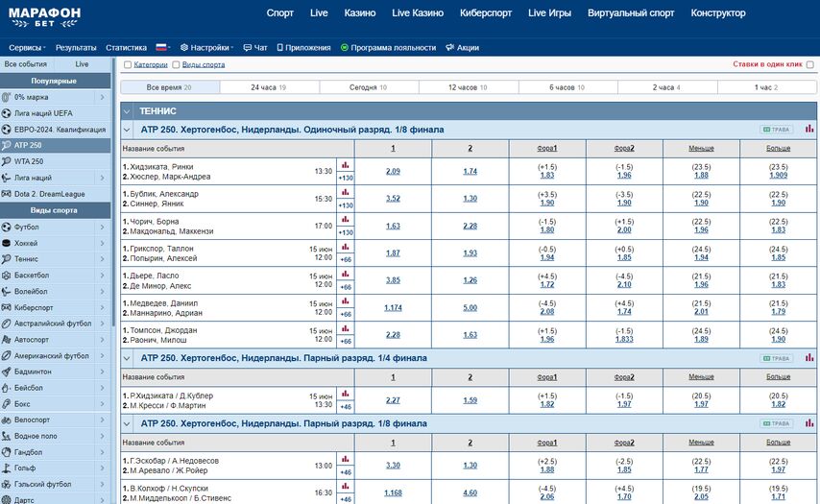Image resolution: width=820 pixels, height=504 pixels.
Task: Open the Настройки gear menu
Action: [206, 48]
